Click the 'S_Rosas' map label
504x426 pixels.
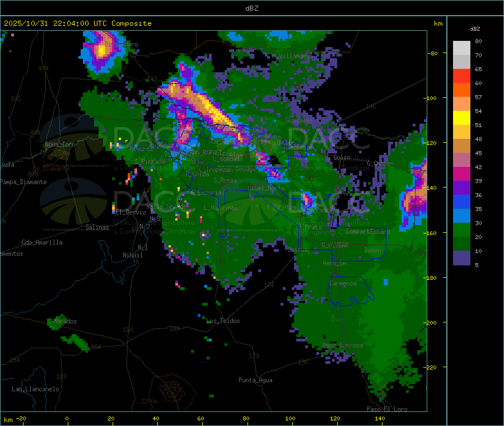point(225,180)
